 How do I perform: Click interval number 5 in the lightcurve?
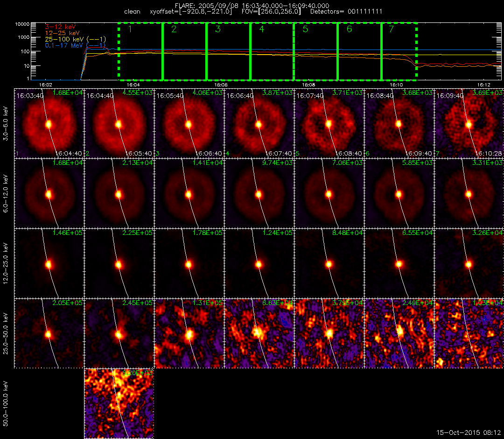tap(305, 29)
